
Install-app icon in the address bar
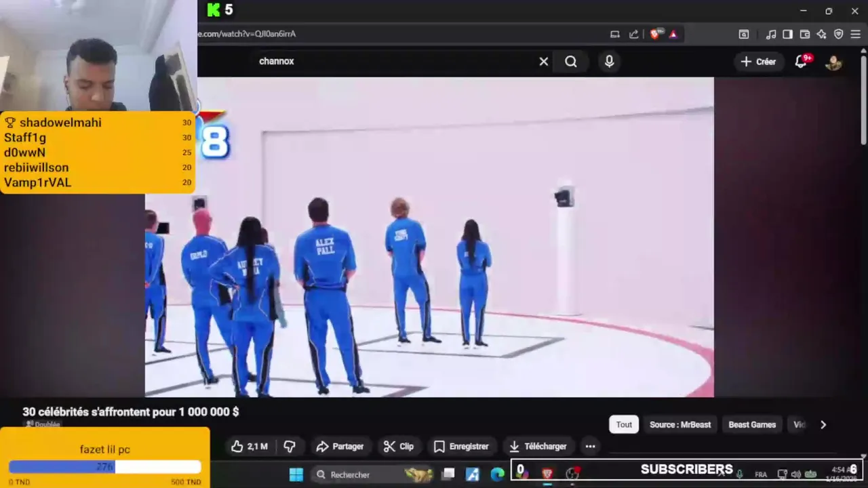tap(615, 34)
